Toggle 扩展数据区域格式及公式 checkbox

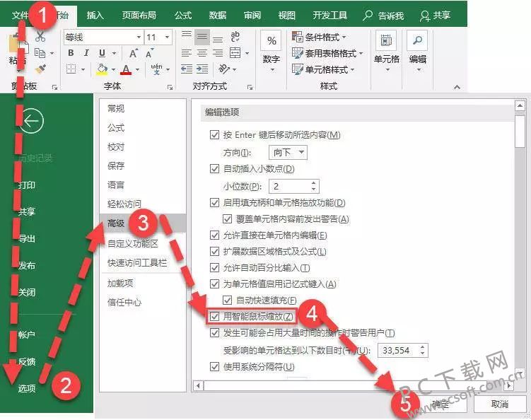[214, 251]
